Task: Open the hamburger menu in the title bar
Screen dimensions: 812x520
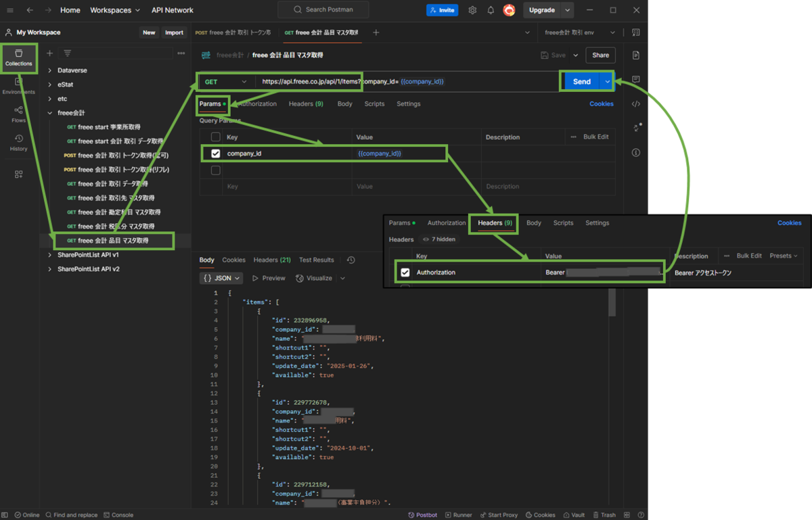Action: pos(10,10)
